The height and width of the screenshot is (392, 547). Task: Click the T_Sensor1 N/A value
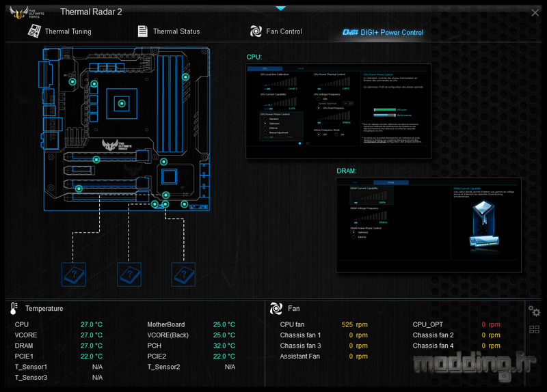[x=97, y=367]
